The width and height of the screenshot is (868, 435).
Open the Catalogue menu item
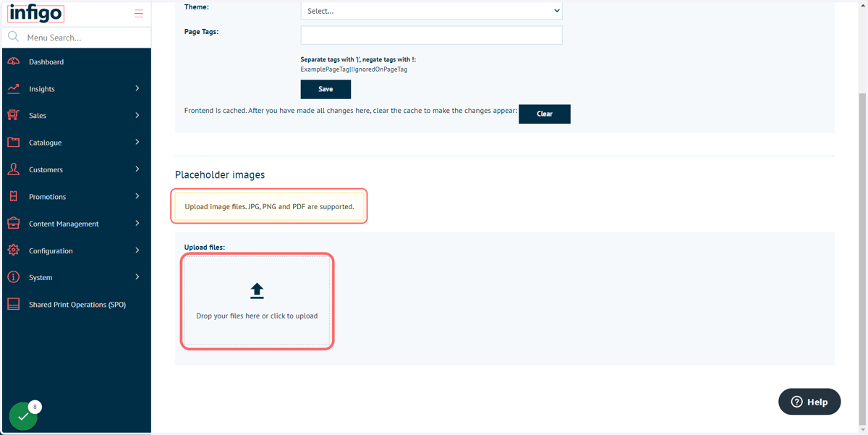(76, 143)
